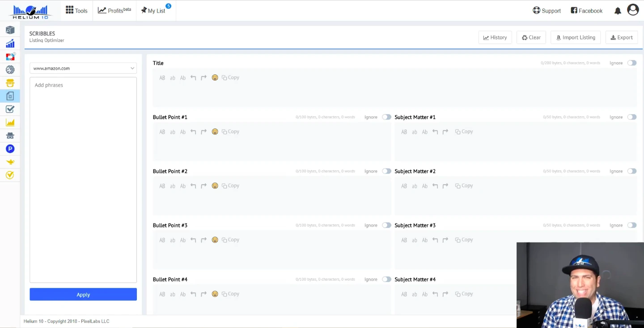Screen dimensions: 644x328
Task: Click the genie lamp icon in sidebar
Action: click(x=10, y=162)
